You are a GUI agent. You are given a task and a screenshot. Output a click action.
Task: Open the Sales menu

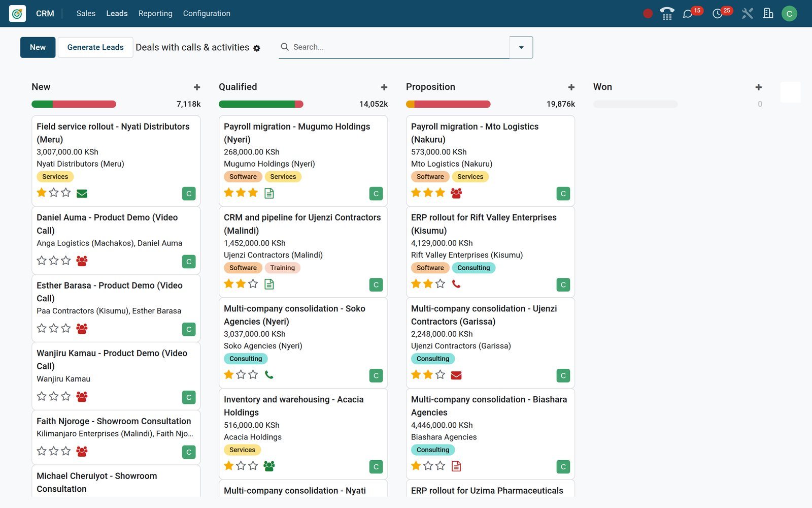(x=86, y=14)
